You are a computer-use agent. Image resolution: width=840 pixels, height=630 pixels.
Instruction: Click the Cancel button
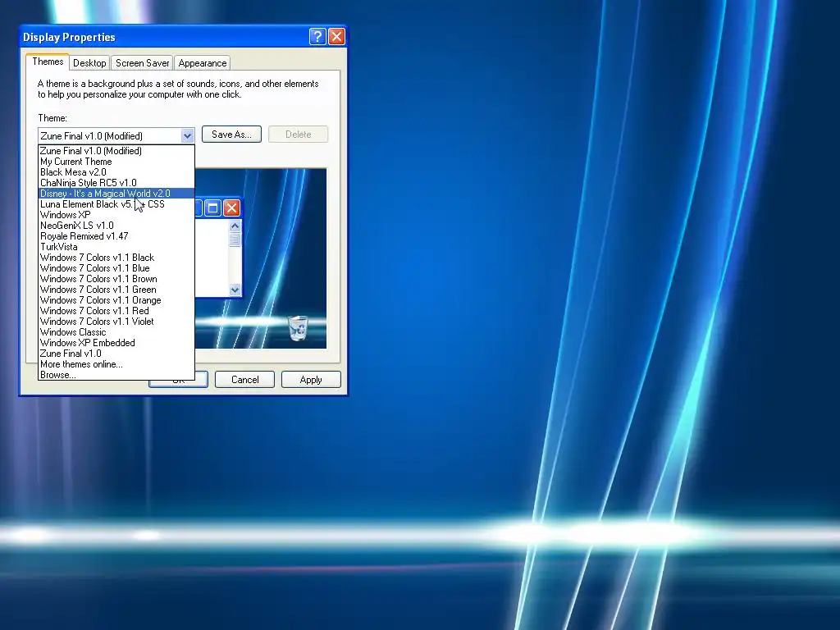click(244, 379)
